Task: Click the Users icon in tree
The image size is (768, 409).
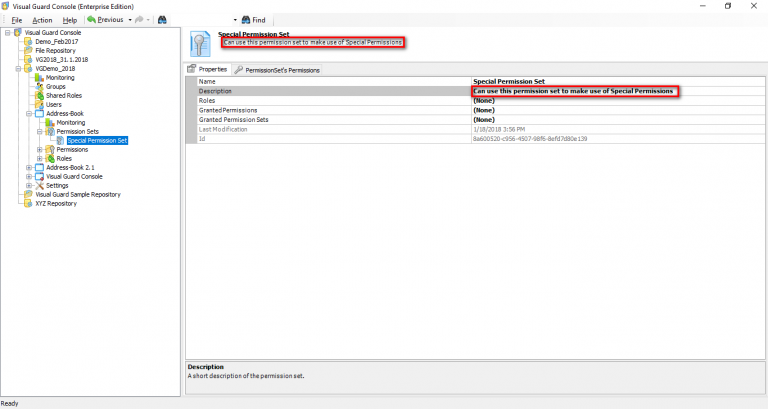Action: pyautogui.click(x=39, y=104)
